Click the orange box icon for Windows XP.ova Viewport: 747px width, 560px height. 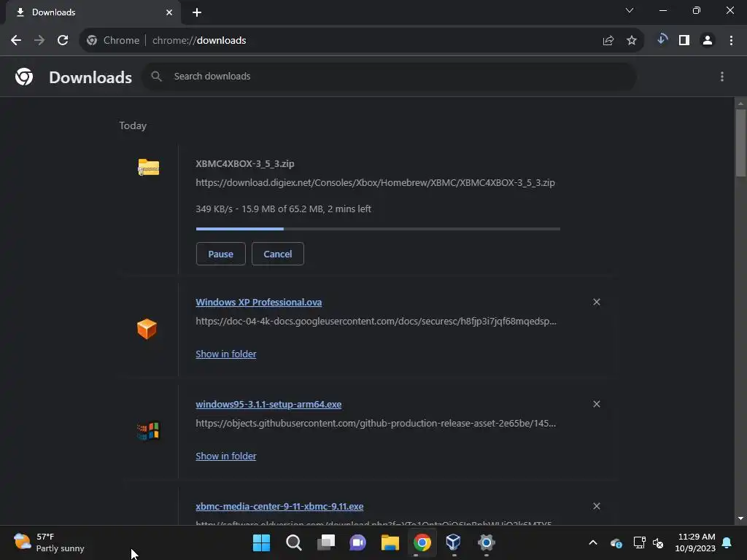147,329
